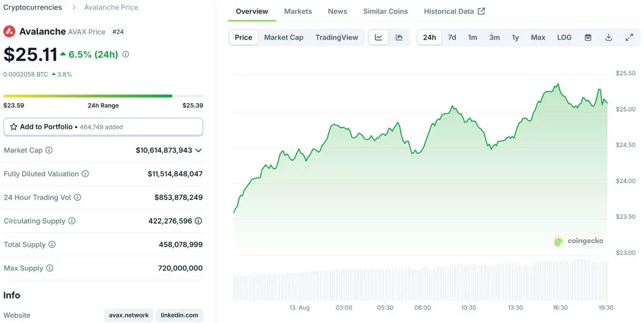Click the 24h Range progress bar
The width and height of the screenshot is (644, 323).
pos(103,96)
